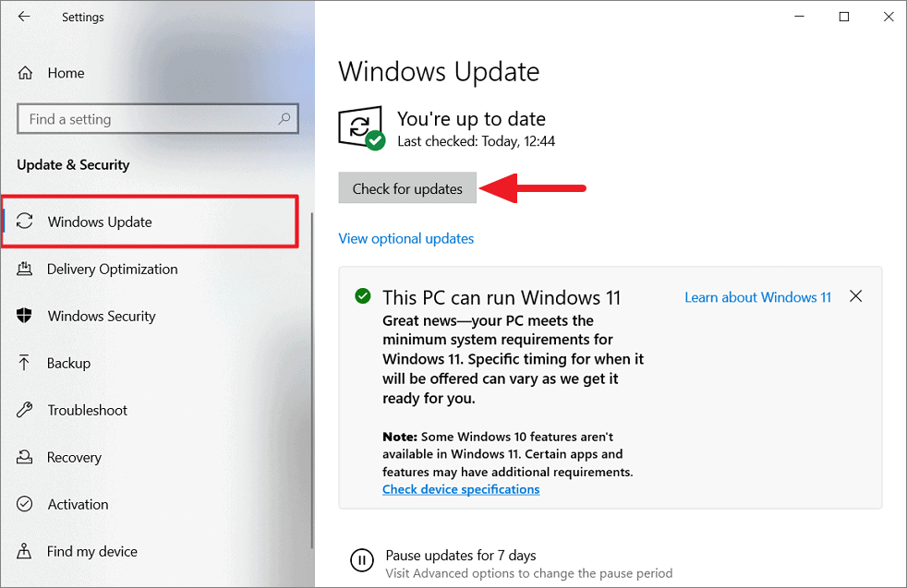Dismiss the Windows 11 notice card
Image resolution: width=907 pixels, height=588 pixels.
855,296
